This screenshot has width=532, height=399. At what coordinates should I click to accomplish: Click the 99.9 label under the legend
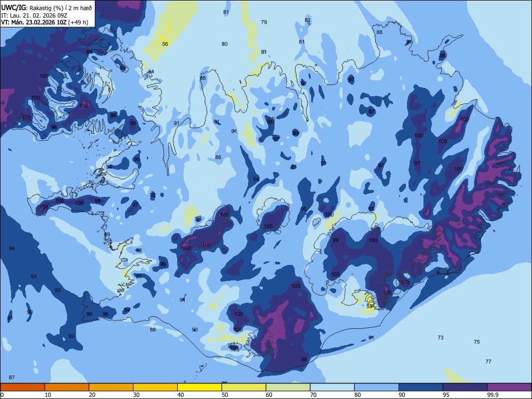(x=493, y=395)
